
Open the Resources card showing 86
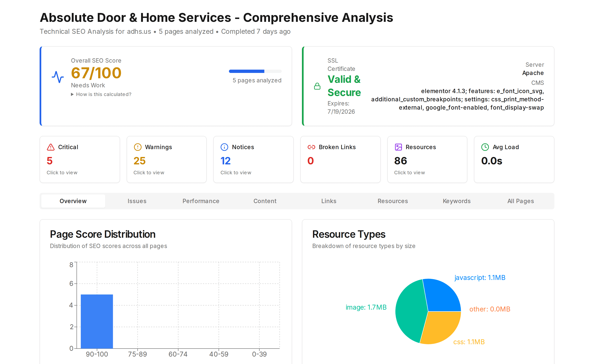427,159
